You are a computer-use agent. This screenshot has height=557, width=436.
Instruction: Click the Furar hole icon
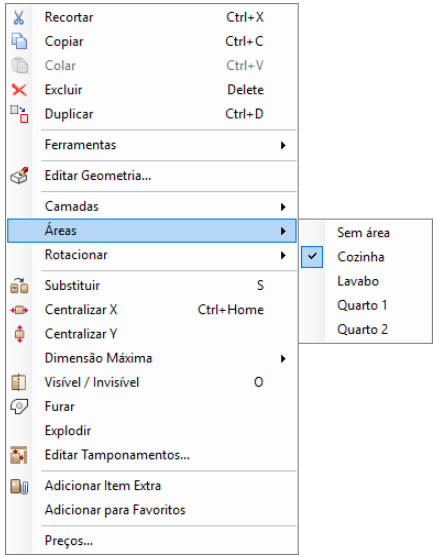click(x=19, y=406)
